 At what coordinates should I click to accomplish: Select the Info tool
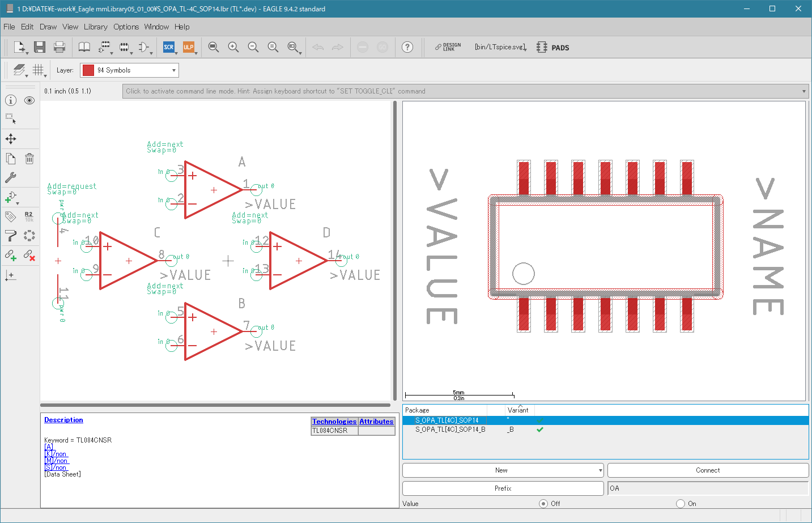click(x=11, y=100)
